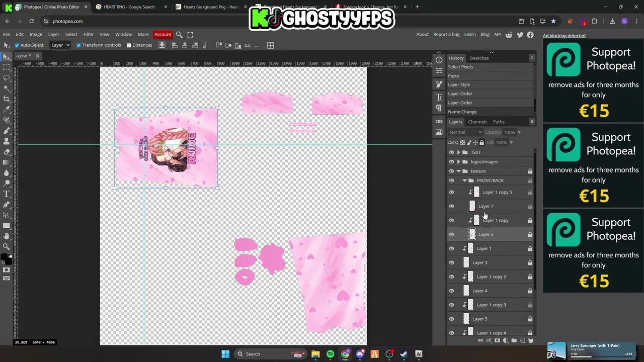Collapse the FRONT/BACK folder

coord(464,180)
